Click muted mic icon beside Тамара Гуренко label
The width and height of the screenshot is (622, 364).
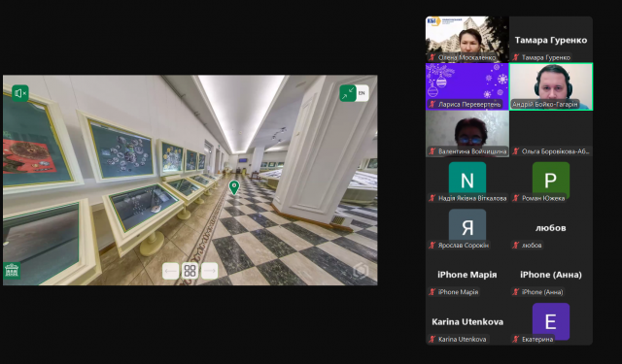pos(516,57)
